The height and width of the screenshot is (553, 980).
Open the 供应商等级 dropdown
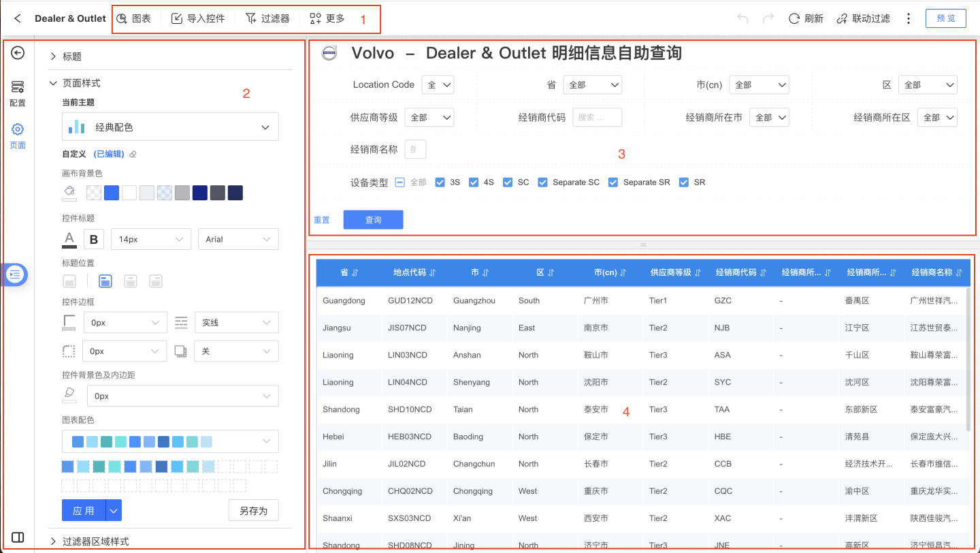(429, 117)
